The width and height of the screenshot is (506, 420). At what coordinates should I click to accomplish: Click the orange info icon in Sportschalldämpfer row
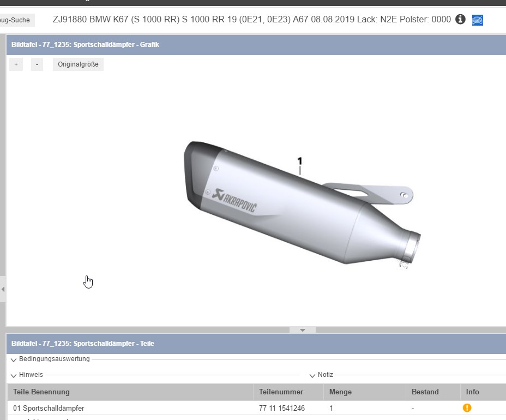coord(467,407)
